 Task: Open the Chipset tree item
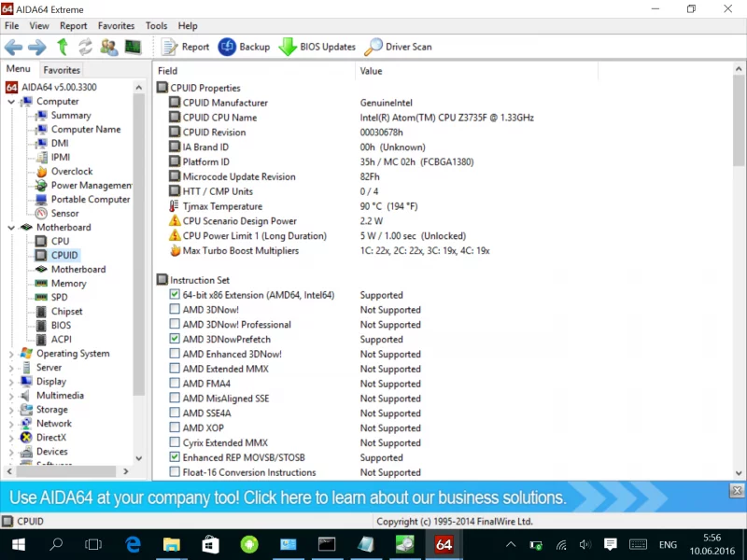point(66,312)
